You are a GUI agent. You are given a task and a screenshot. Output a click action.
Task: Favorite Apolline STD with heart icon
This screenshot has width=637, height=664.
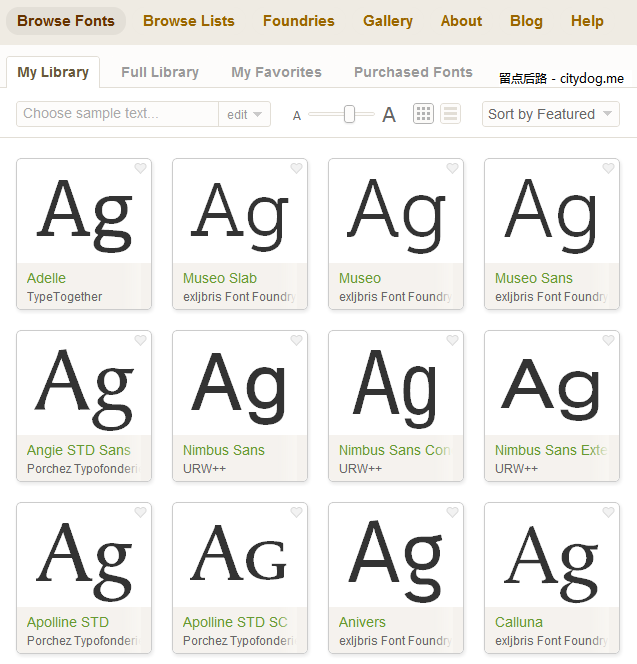140,512
